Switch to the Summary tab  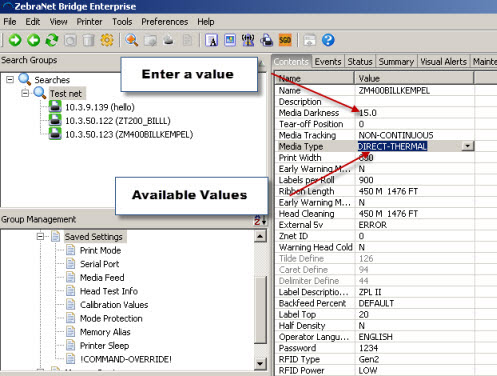[x=396, y=62]
